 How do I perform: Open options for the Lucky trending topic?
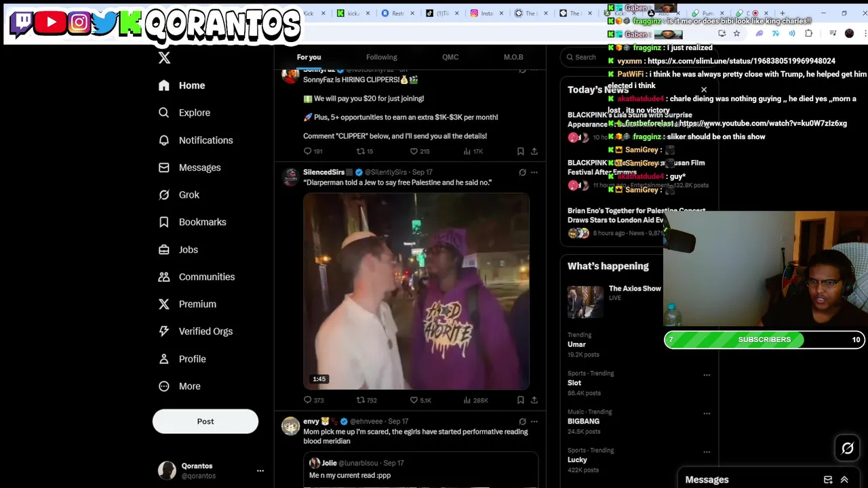point(707,452)
